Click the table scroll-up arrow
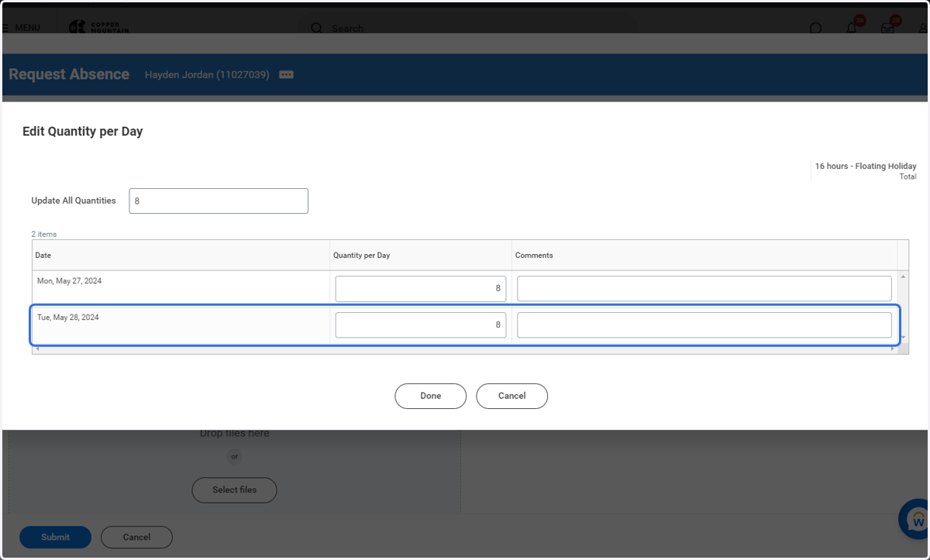The height and width of the screenshot is (560, 930). click(902, 277)
